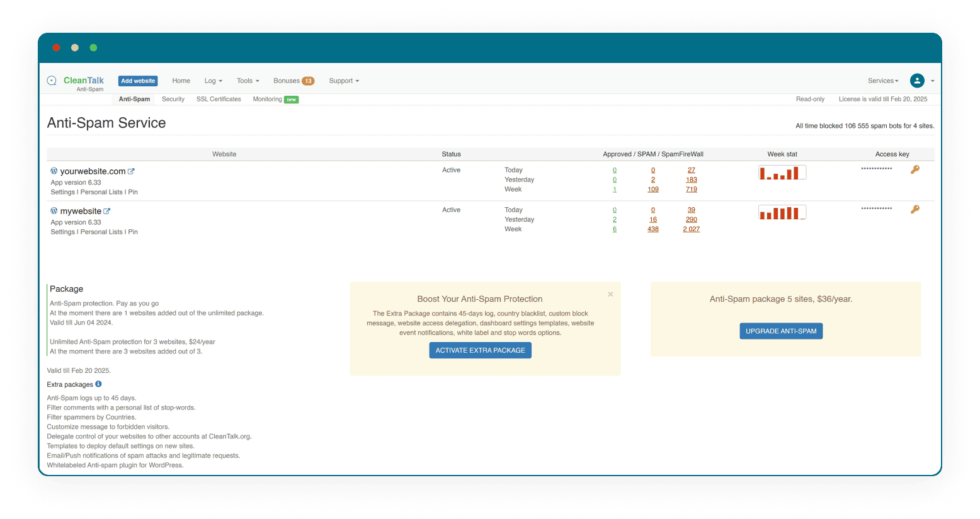Click the Add website button
This screenshot has width=980, height=519.
(x=138, y=81)
